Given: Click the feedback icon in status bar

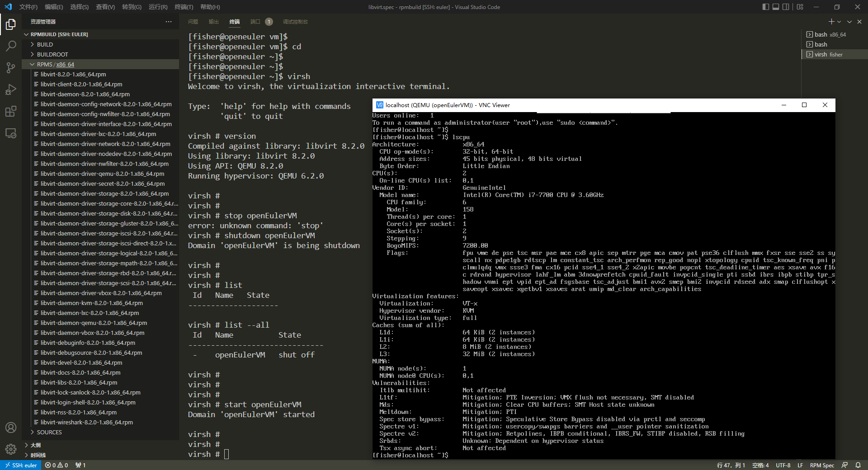Looking at the screenshot, I should [844, 465].
